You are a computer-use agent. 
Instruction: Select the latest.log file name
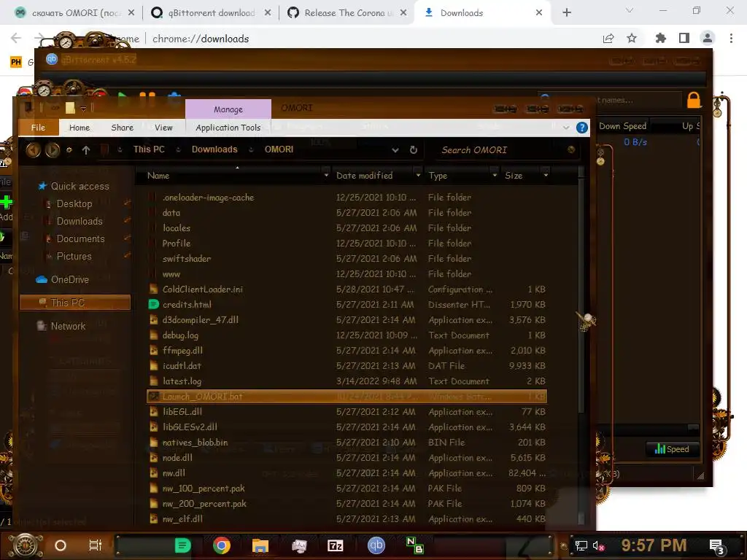click(182, 381)
